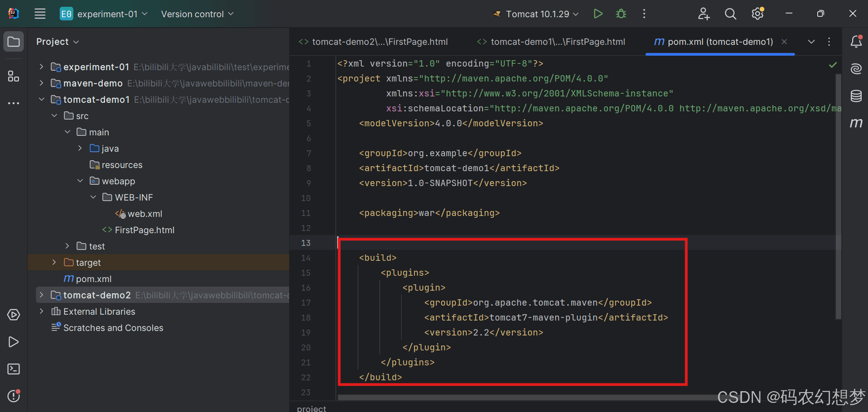868x412 pixels.
Task: Open Search Everywhere magnifier
Action: point(730,14)
